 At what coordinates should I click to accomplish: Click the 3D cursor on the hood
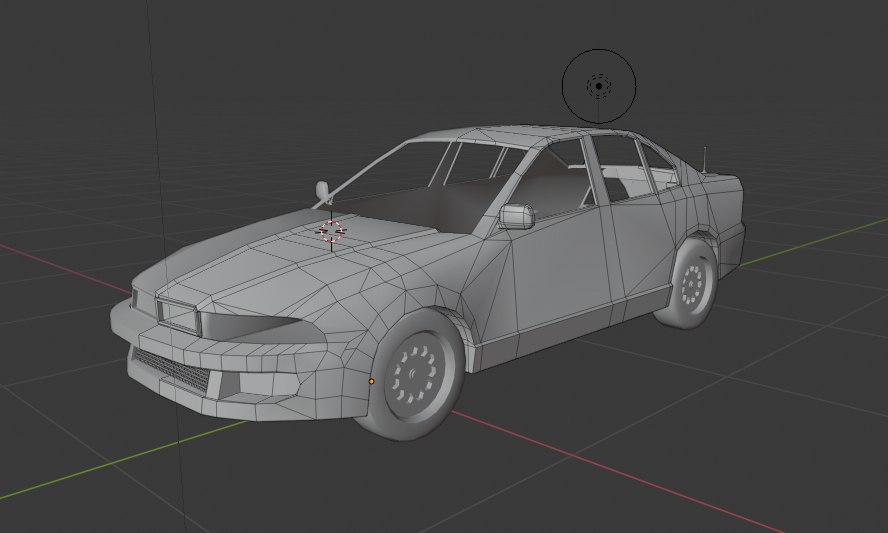click(332, 231)
